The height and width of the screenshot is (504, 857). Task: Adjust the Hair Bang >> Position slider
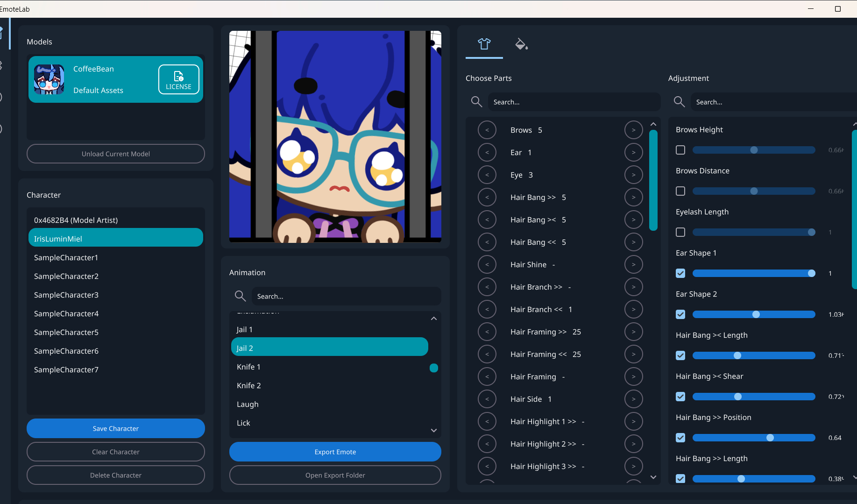tap(770, 438)
